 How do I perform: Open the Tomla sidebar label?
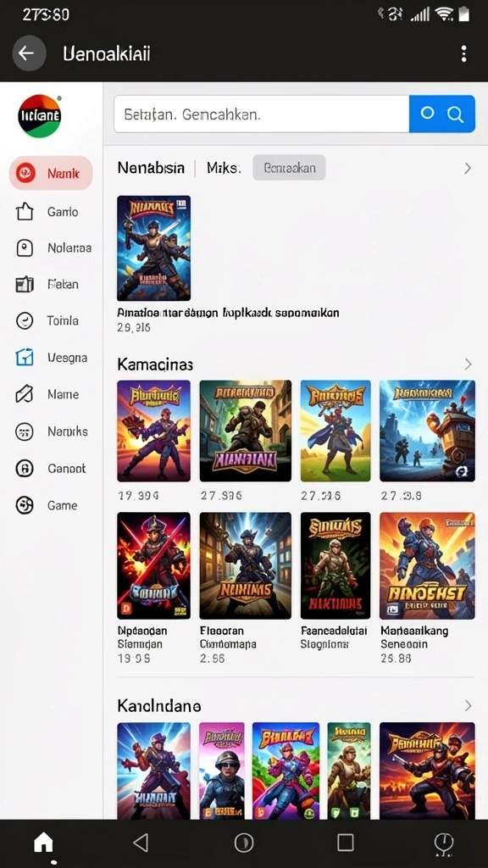(63, 321)
